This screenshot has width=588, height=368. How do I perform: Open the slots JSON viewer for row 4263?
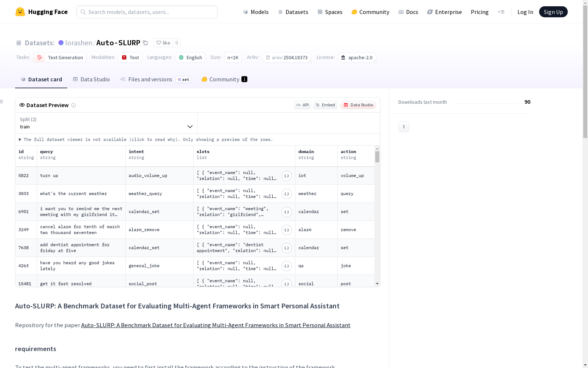coord(287,266)
